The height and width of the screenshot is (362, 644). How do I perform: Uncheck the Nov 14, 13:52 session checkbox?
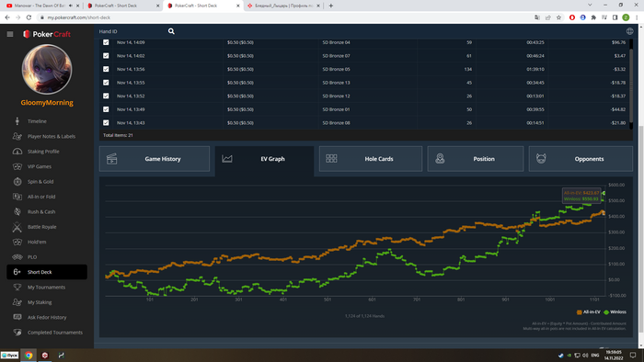click(106, 96)
